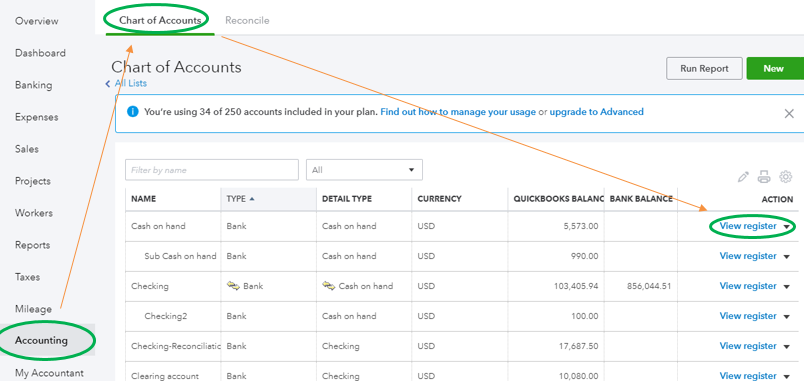Click the Run Report button
The height and width of the screenshot is (381, 804).
tap(704, 68)
